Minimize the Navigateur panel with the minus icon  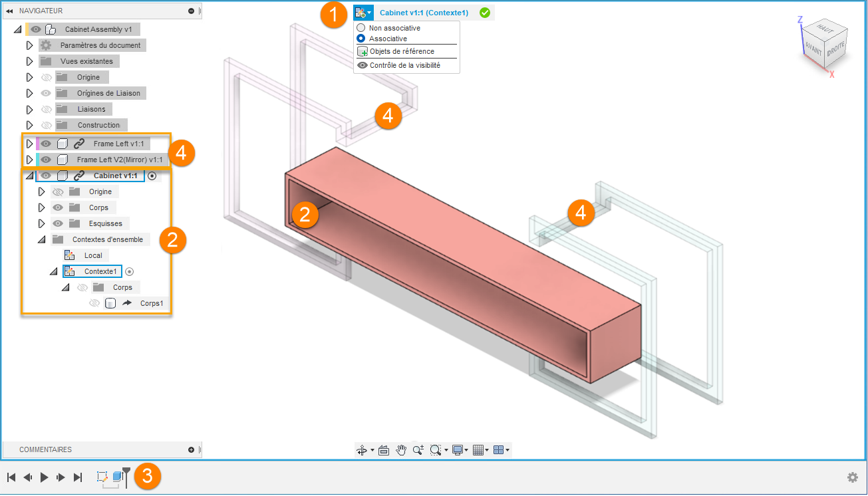point(192,11)
